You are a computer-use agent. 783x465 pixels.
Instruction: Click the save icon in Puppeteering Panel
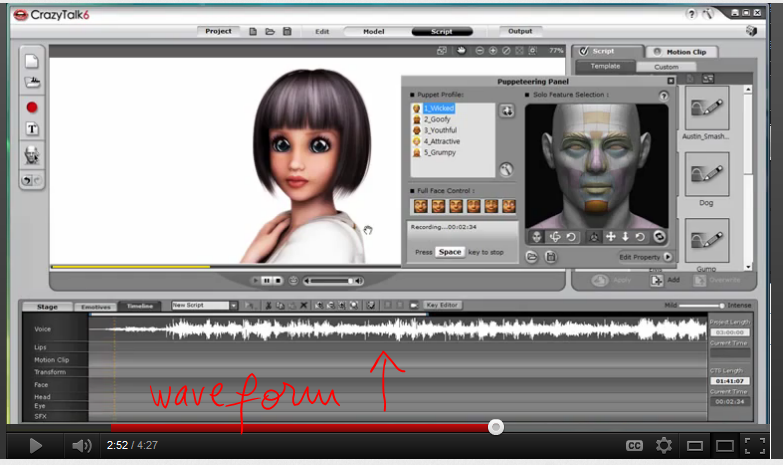pos(550,257)
